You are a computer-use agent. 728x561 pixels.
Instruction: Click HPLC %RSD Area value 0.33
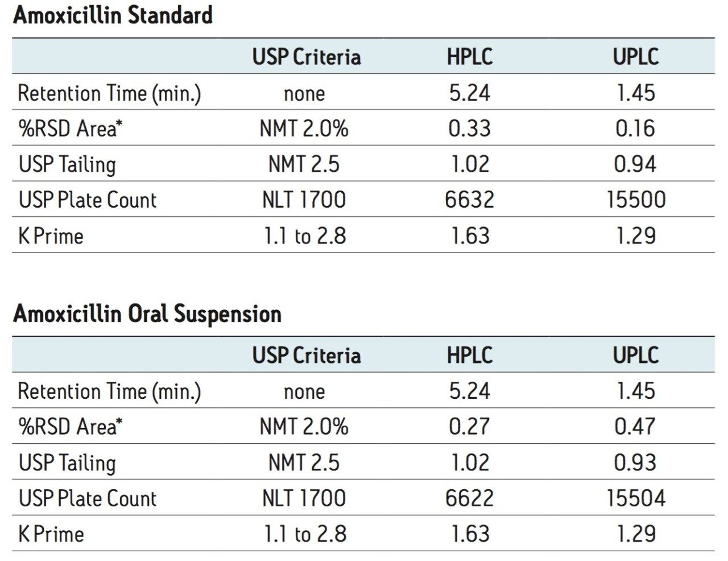[x=469, y=129]
